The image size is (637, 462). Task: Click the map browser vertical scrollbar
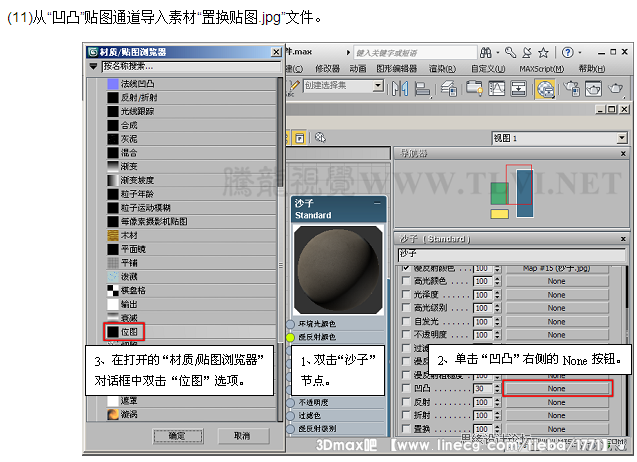pyautogui.click(x=280, y=249)
